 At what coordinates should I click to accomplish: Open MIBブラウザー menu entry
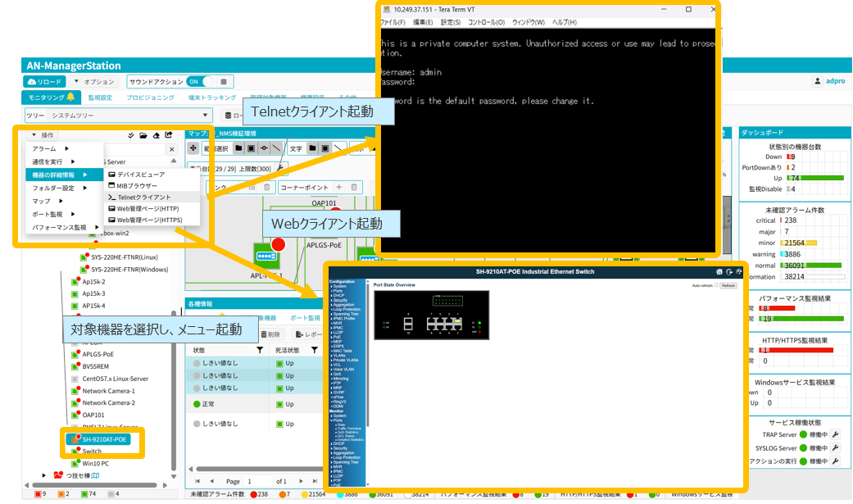(x=136, y=186)
